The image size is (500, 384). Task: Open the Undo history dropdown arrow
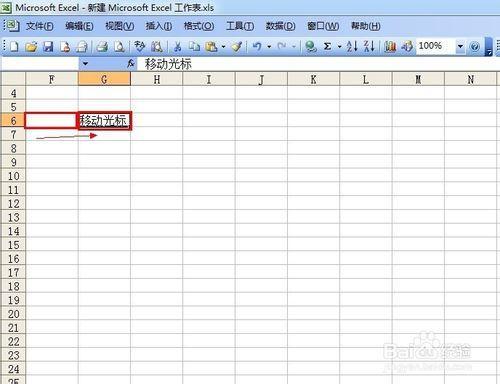click(269, 46)
